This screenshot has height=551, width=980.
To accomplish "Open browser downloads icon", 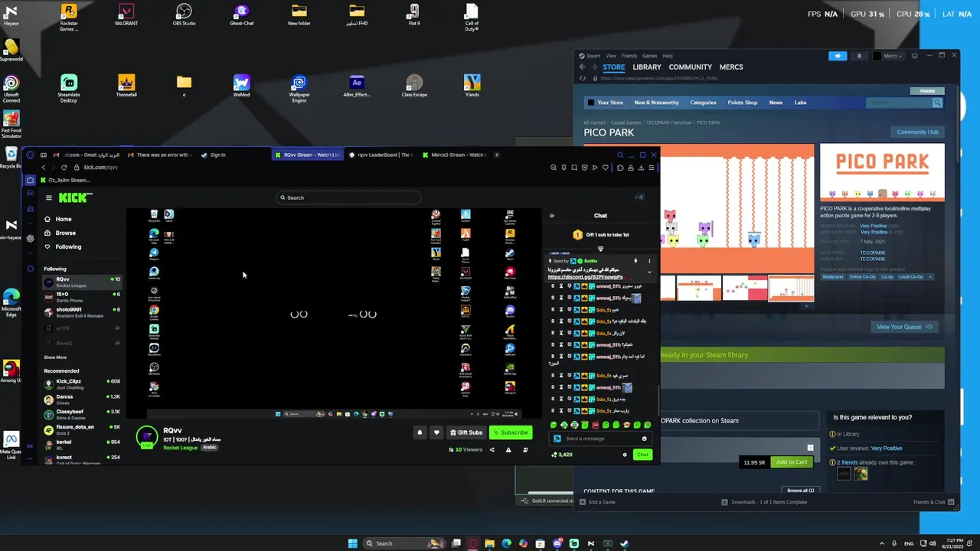I will pyautogui.click(x=641, y=168).
